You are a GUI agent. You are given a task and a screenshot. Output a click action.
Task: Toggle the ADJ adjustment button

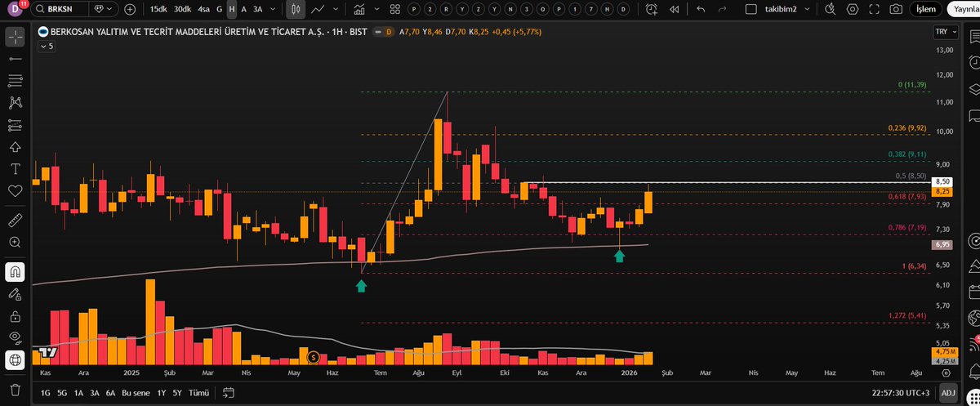(948, 393)
